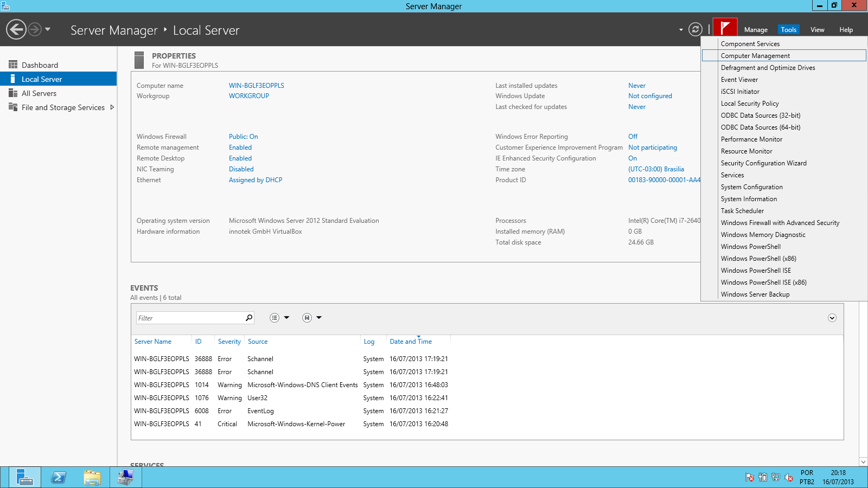
Task: Click the WORKGROUP link
Action: 249,96
